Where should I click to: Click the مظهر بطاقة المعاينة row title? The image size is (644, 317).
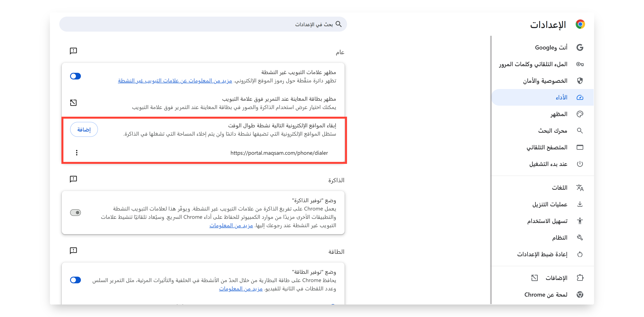tap(279, 99)
